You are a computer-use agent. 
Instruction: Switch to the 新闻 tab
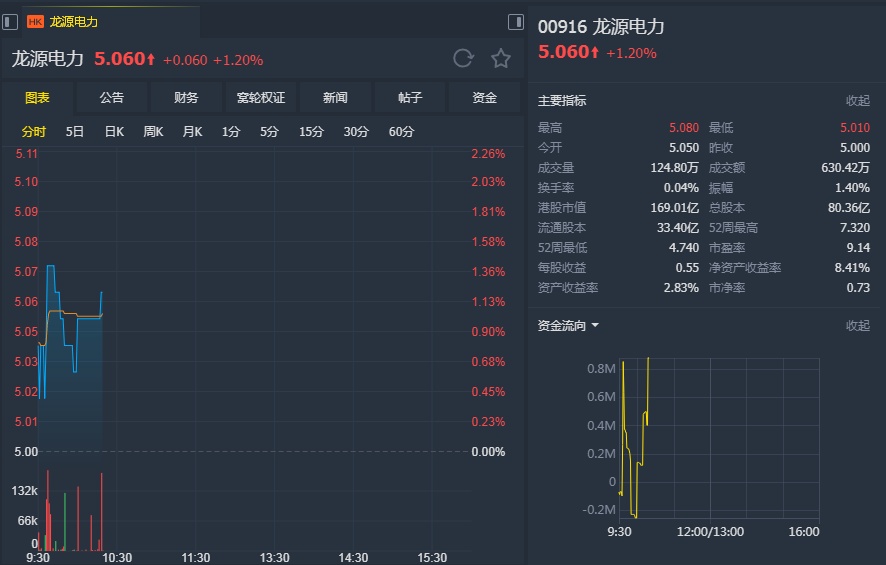[x=335, y=98]
